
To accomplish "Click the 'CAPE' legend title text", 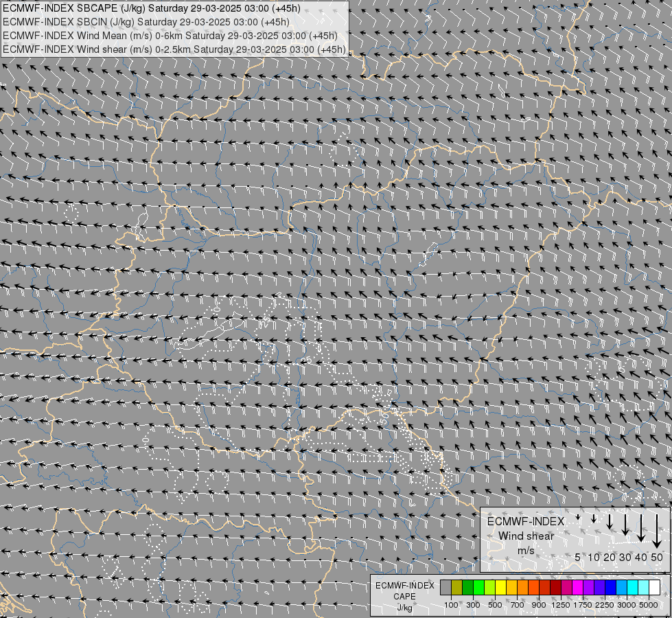I will point(404,597).
